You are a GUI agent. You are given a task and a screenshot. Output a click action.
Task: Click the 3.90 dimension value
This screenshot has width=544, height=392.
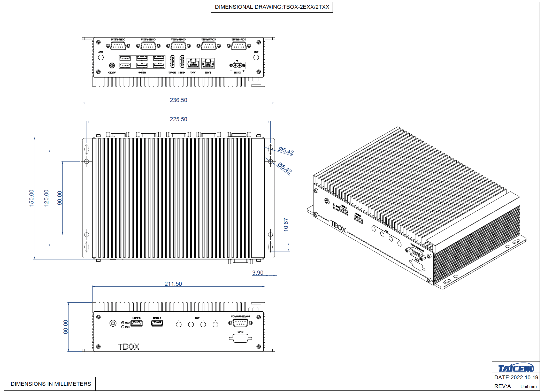258,273
